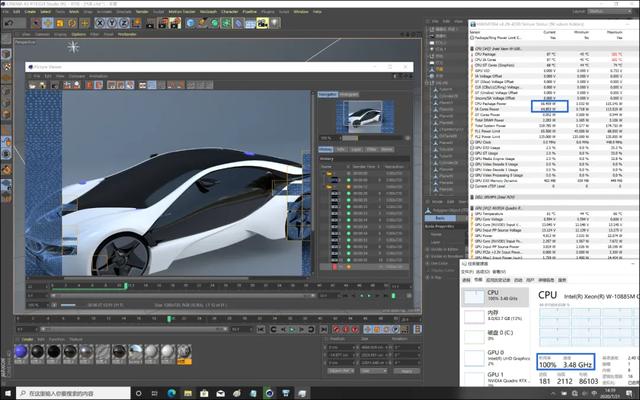Click the highlighted Camera icon
The image size is (640, 400).
click(x=262, y=23)
